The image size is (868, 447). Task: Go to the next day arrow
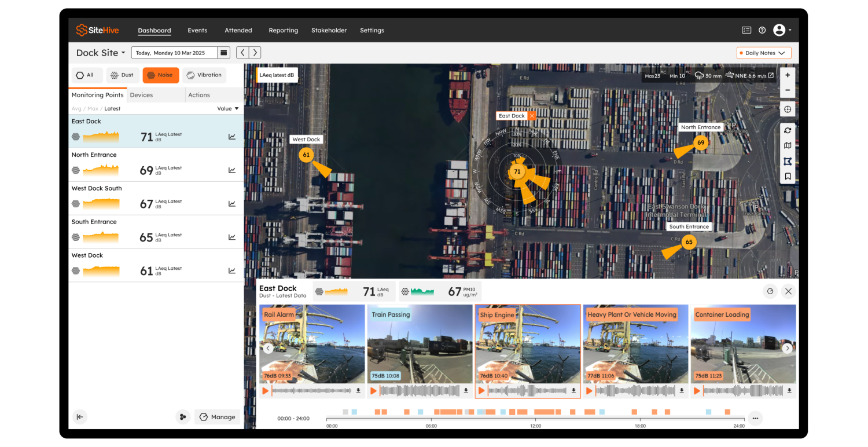[255, 53]
